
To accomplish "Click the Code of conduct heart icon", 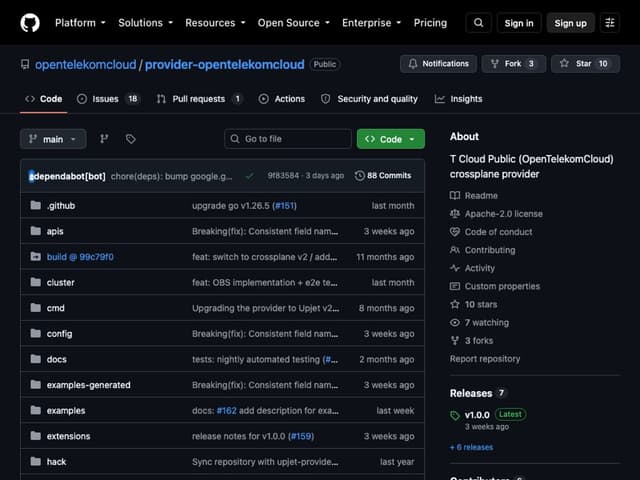I will click(x=455, y=232).
